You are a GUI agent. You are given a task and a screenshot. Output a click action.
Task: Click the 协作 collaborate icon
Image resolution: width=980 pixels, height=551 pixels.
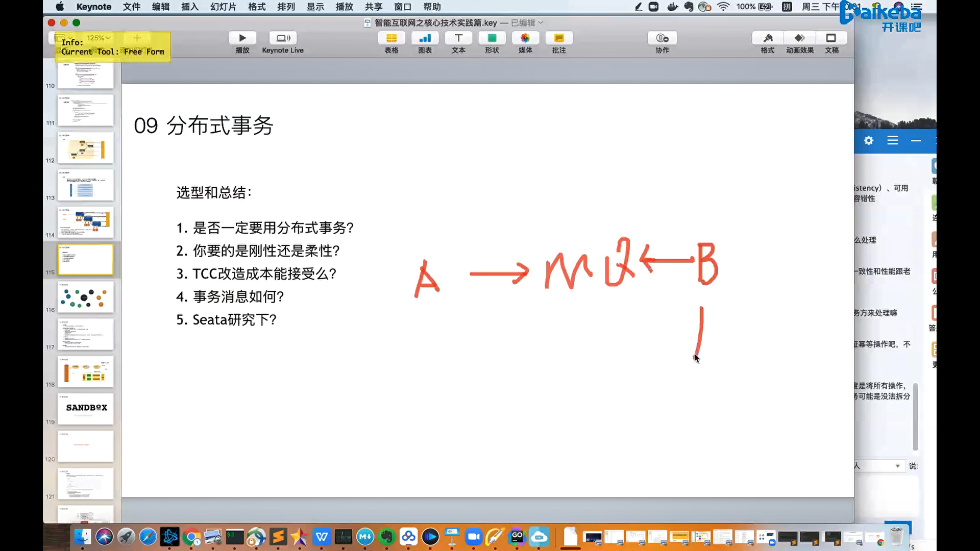click(662, 38)
